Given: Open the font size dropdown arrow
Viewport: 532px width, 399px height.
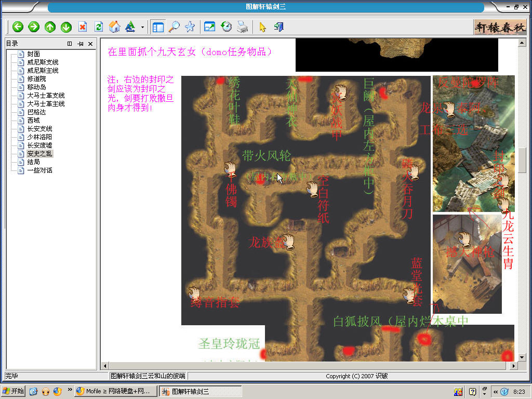Looking at the screenshot, I should [142, 27].
